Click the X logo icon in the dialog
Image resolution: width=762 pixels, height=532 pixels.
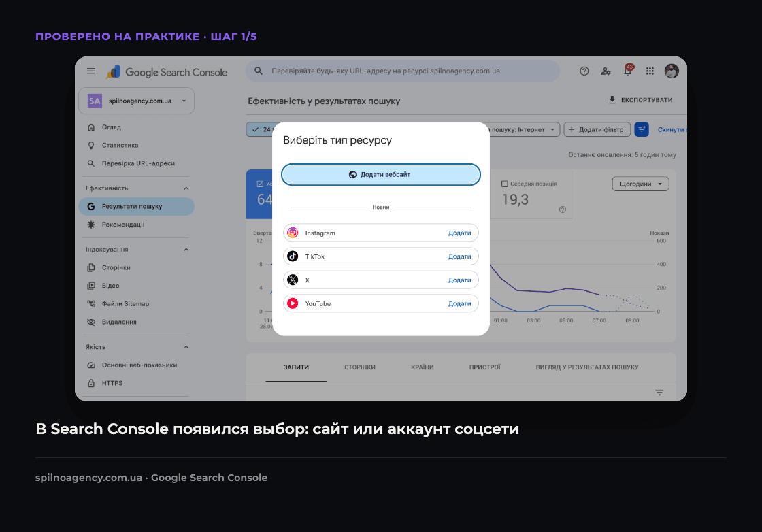[293, 280]
